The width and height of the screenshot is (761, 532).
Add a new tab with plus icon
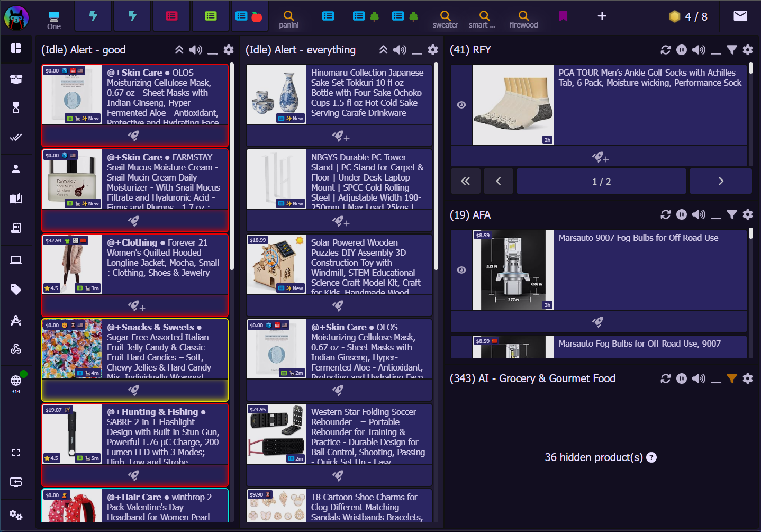point(602,16)
